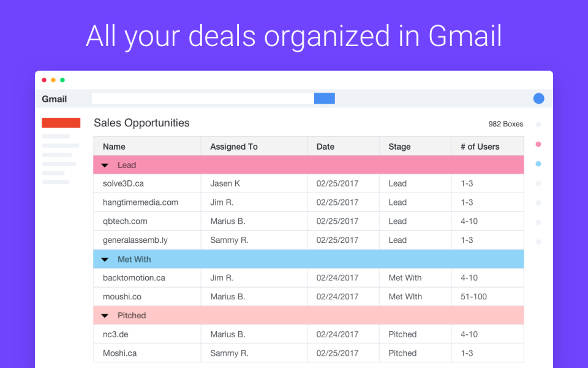Click the green maximize window dot
Viewport: 588px width, 368px height.
pos(62,80)
